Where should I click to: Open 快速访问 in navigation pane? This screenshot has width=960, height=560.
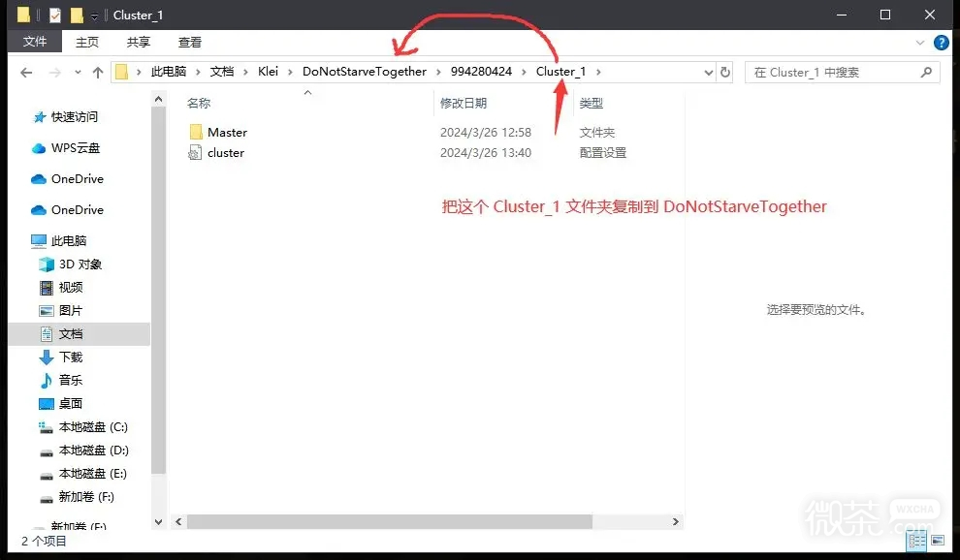[74, 117]
